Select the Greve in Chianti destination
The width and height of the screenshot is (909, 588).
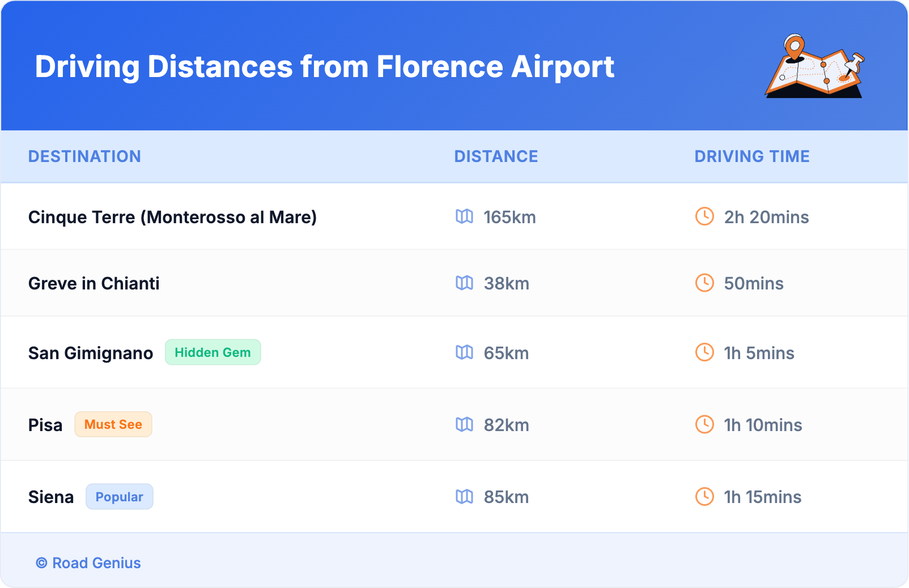pos(94,283)
